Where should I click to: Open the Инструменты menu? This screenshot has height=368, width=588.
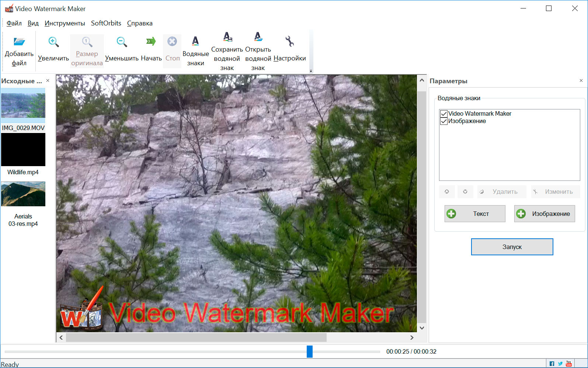click(65, 23)
